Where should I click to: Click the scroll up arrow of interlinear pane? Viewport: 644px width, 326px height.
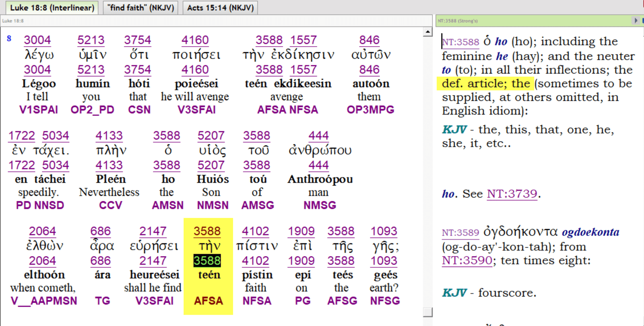coord(428,32)
